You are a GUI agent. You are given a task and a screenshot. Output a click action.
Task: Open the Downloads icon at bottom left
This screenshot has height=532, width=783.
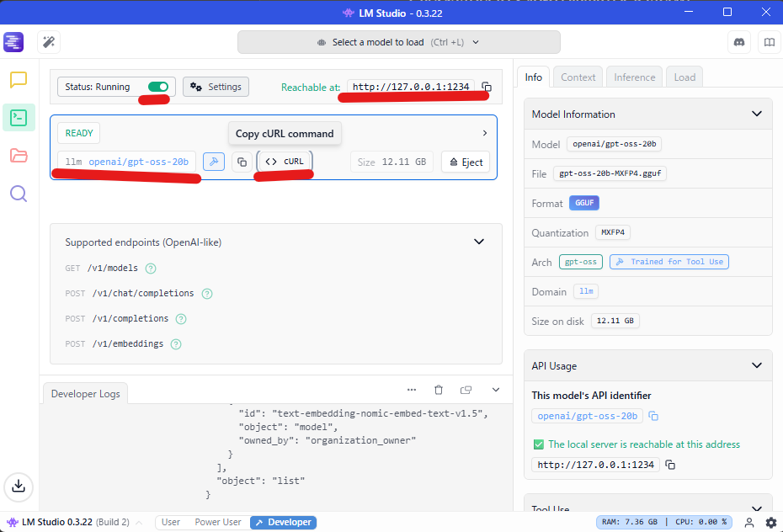[x=19, y=486]
